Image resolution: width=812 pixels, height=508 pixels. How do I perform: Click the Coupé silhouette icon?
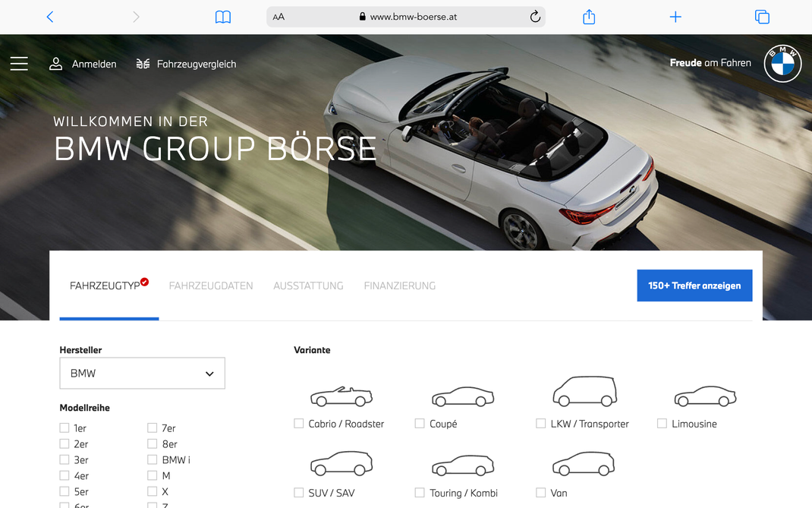(x=462, y=396)
